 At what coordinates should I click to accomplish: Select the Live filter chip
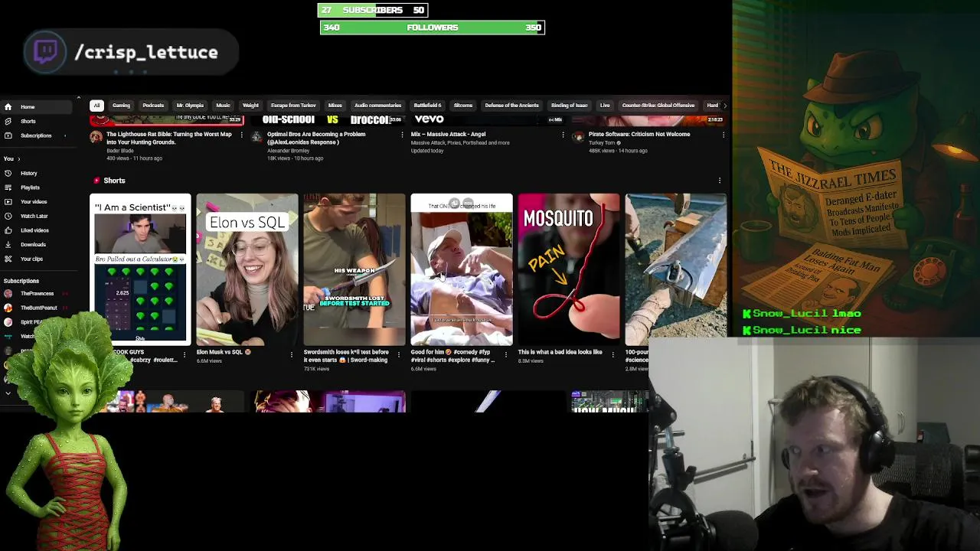pyautogui.click(x=605, y=106)
